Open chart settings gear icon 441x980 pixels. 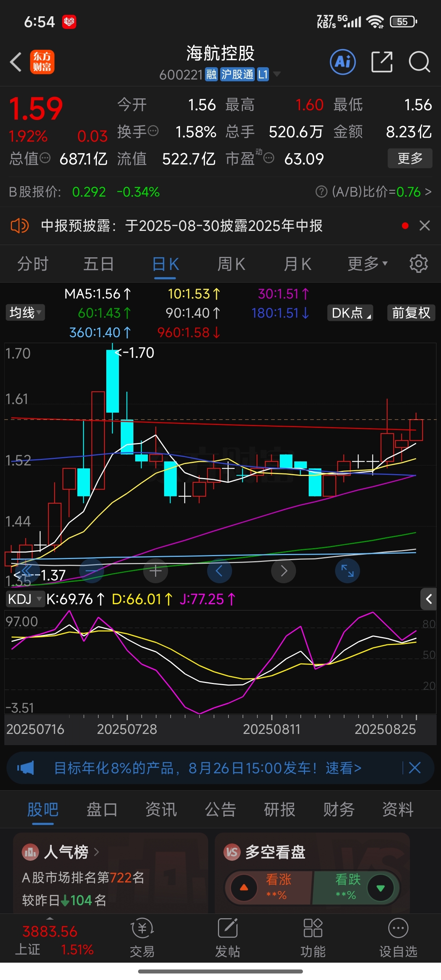pos(419,264)
